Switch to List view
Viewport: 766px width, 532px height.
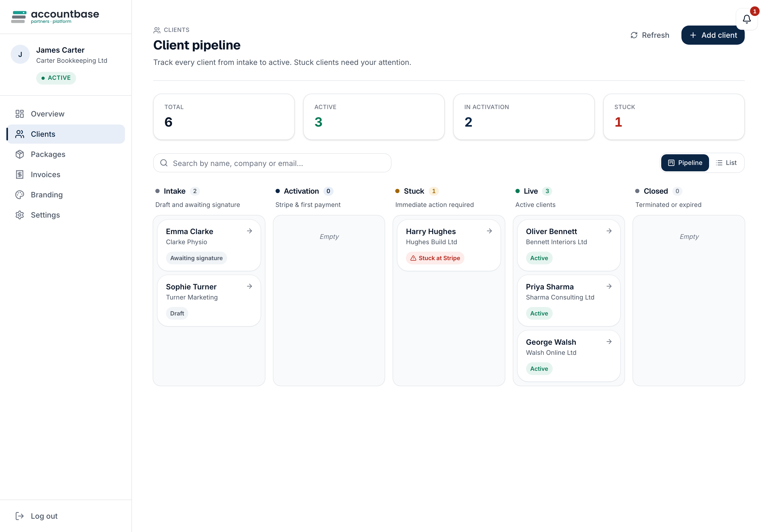tap(726, 163)
